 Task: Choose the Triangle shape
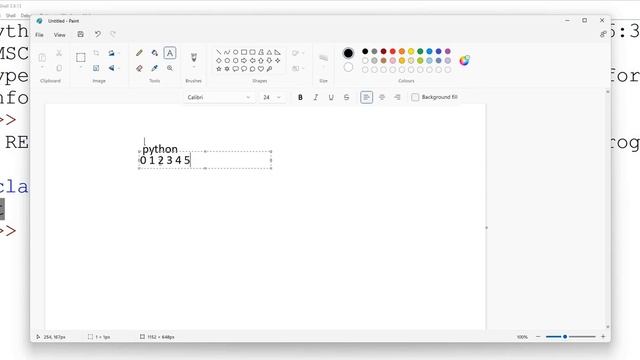pyautogui.click(x=269, y=52)
